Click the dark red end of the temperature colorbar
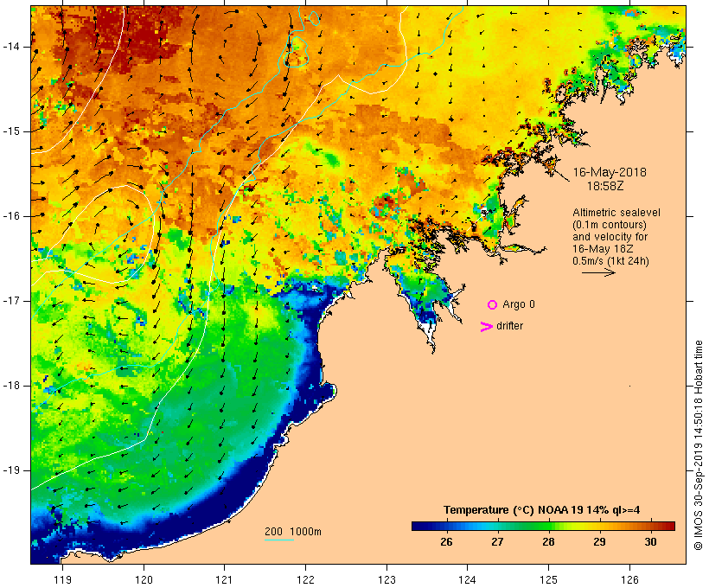709x588 pixels. tap(670, 526)
